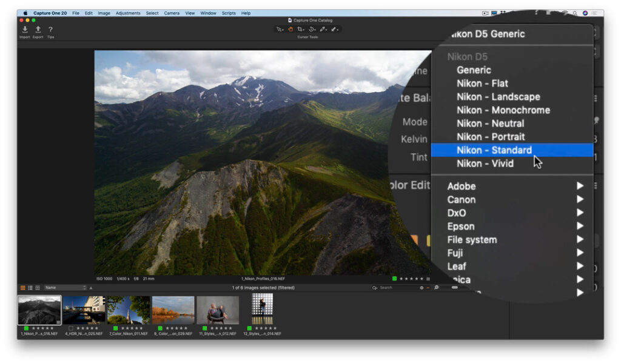Image resolution: width=621 pixels, height=364 pixels.
Task: Select the Pan hand cursor tool
Action: (x=290, y=28)
